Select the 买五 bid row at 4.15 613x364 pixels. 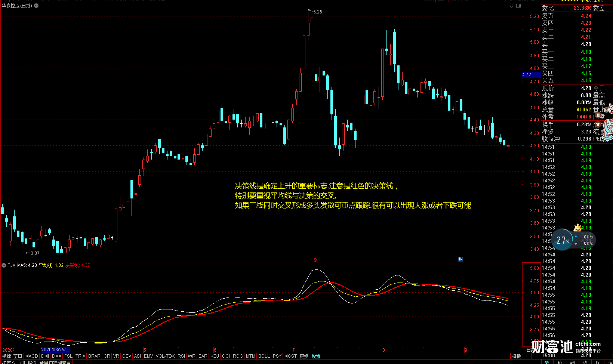577,80
